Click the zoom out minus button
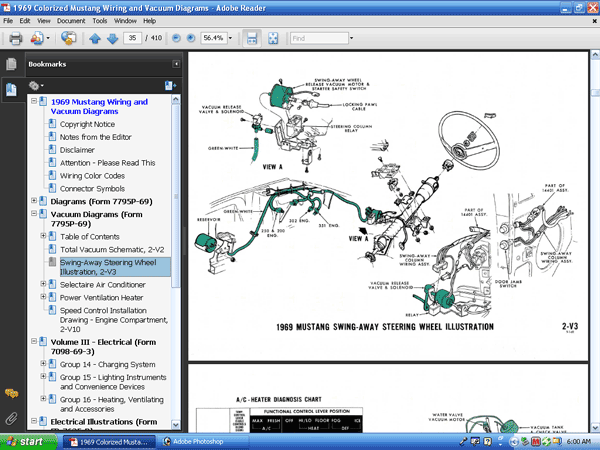Viewport: 600px width, 450px height. [x=175, y=38]
